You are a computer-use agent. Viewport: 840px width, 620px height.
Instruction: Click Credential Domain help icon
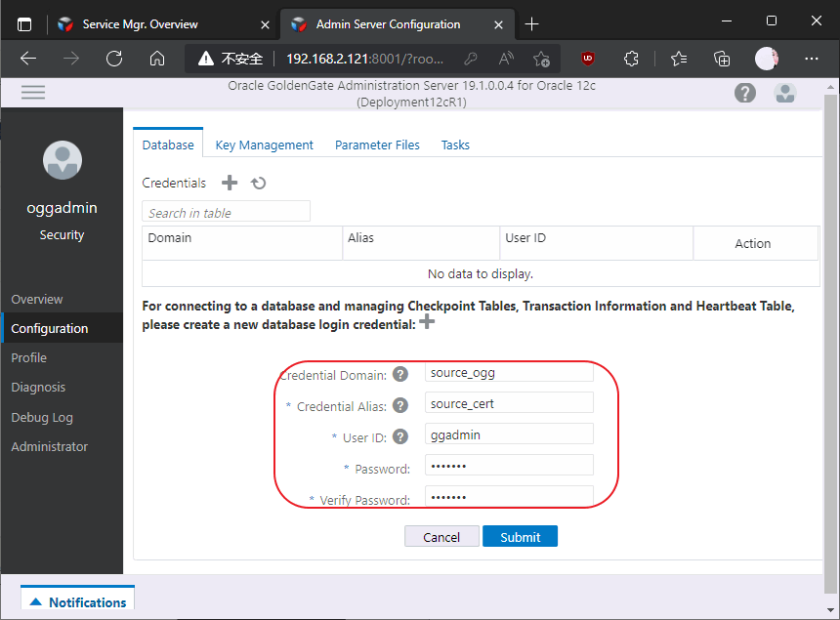coord(400,375)
